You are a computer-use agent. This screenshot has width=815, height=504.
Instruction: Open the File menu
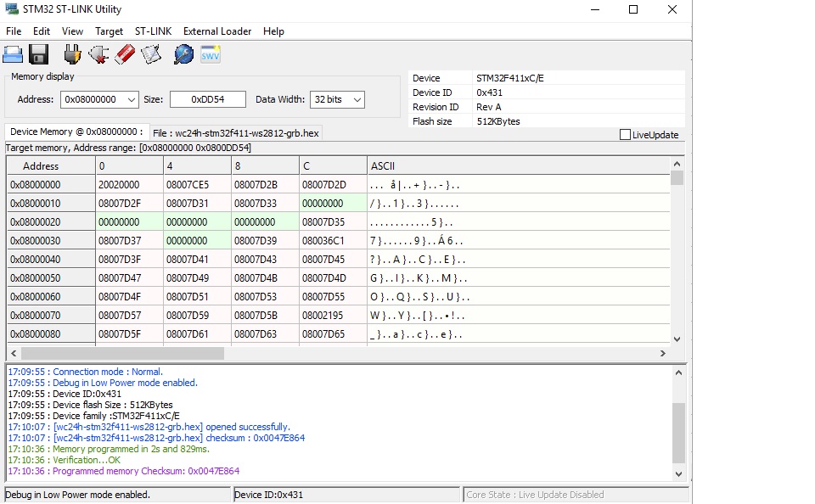click(x=14, y=31)
